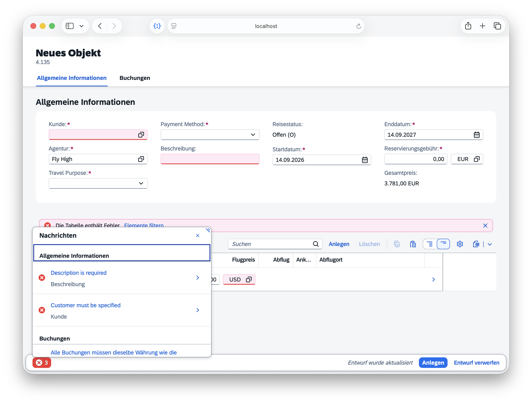
Task: Open a new Safari tab
Action: tap(482, 26)
